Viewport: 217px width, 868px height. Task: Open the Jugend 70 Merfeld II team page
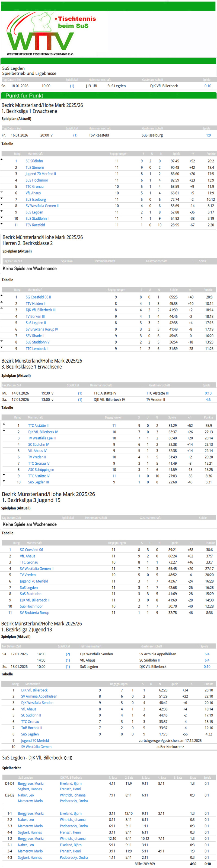[40, 174]
